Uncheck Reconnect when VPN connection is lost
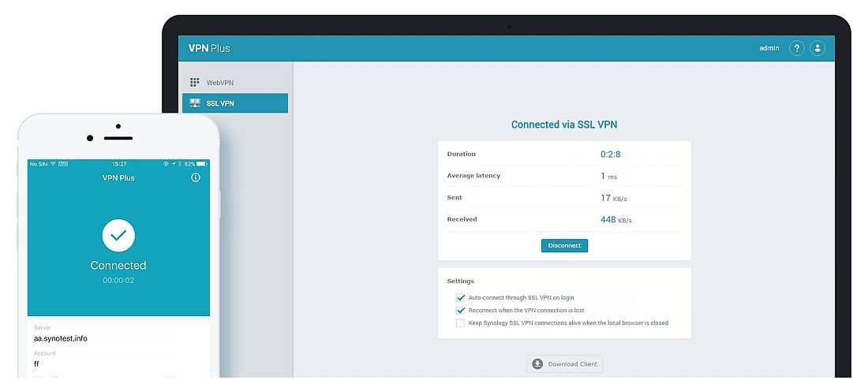868x380 pixels. [x=460, y=311]
